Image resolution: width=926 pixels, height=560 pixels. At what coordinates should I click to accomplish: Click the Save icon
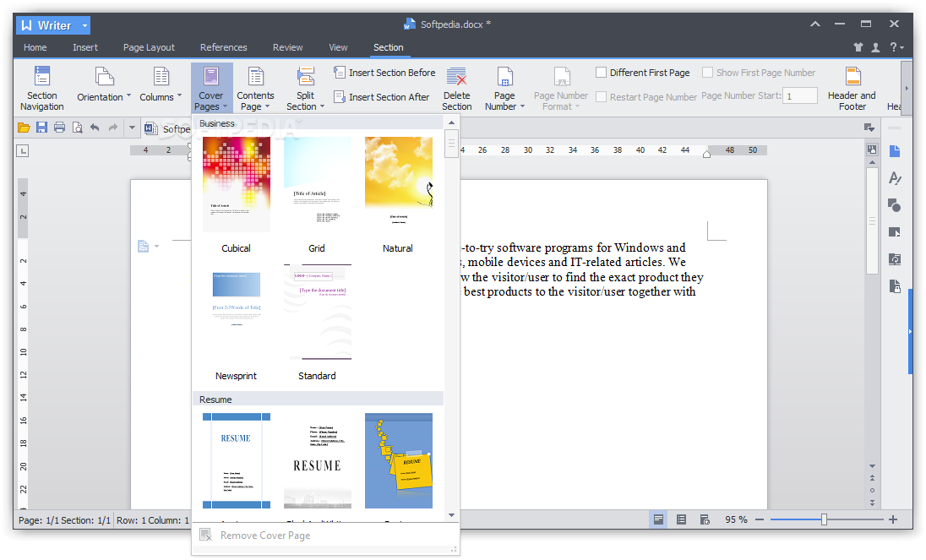tap(41, 128)
